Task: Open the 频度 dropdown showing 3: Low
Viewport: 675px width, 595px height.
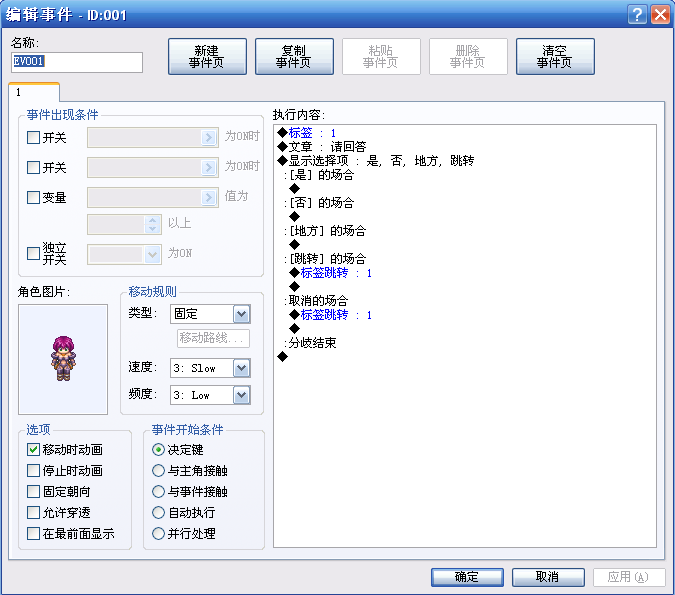Action: [x=242, y=395]
